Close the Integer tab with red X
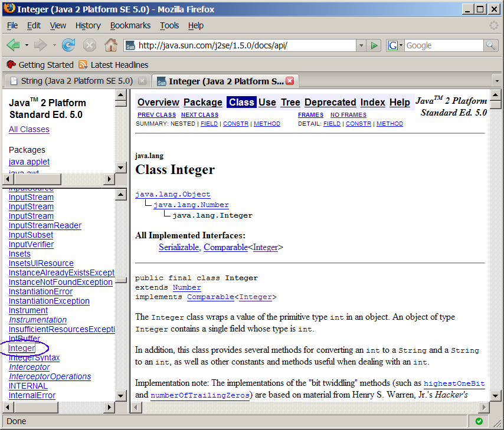 pyautogui.click(x=290, y=81)
